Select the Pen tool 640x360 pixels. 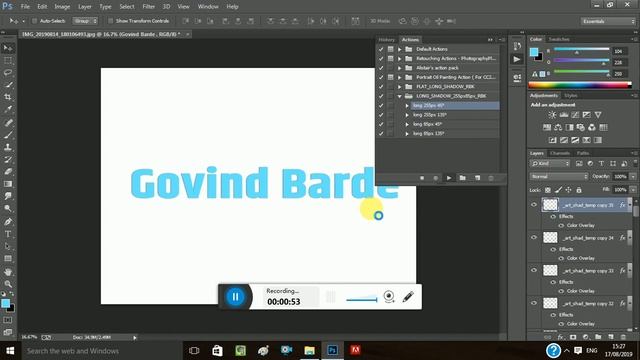click(x=8, y=222)
